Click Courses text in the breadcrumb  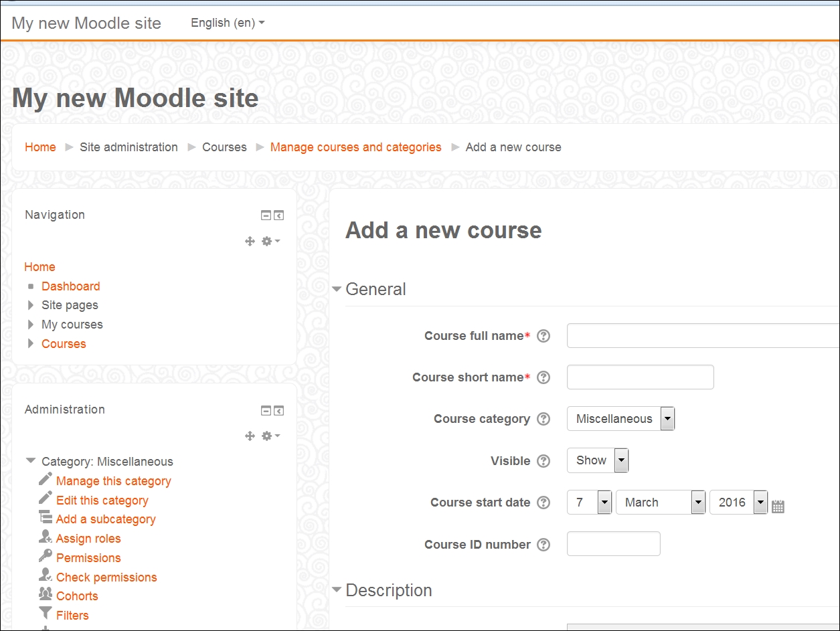224,147
